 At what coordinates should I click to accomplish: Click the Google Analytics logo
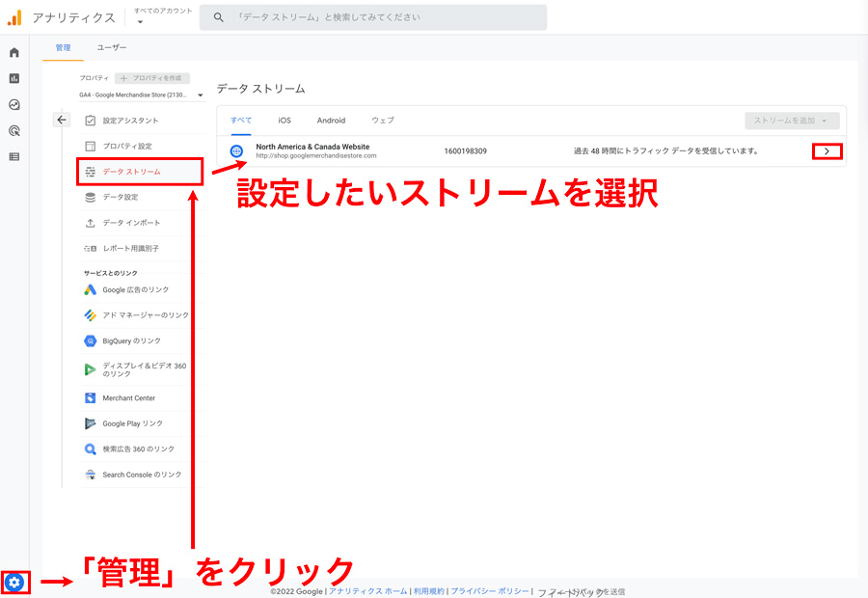14,17
